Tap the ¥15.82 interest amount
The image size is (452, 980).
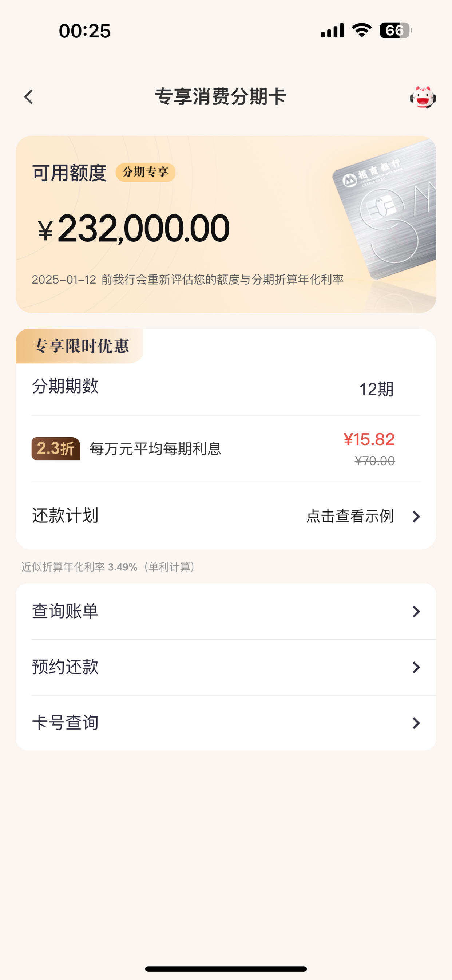369,439
